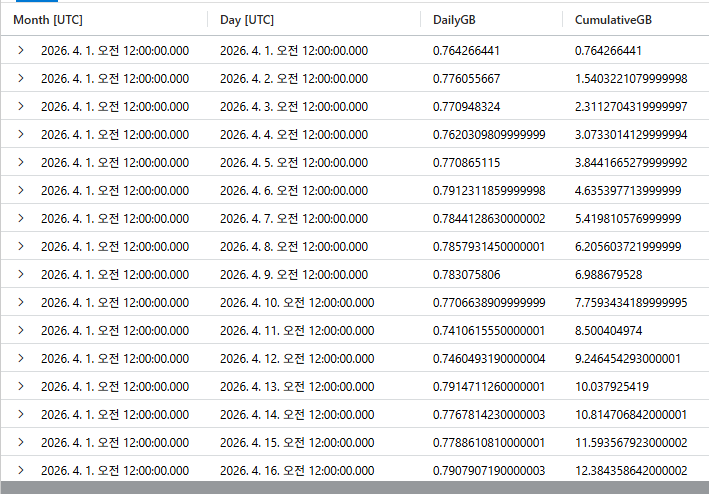Sort by the Day [UTC] column header

(x=247, y=20)
